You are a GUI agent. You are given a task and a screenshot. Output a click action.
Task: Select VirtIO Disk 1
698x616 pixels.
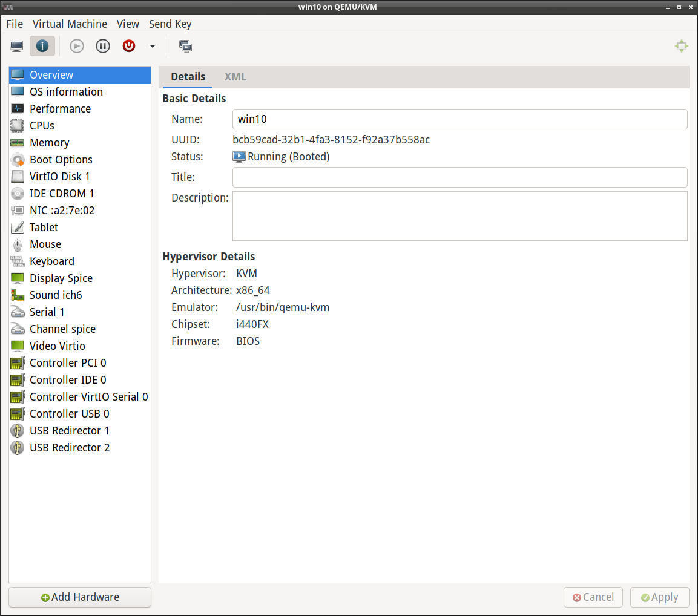[x=80, y=176]
